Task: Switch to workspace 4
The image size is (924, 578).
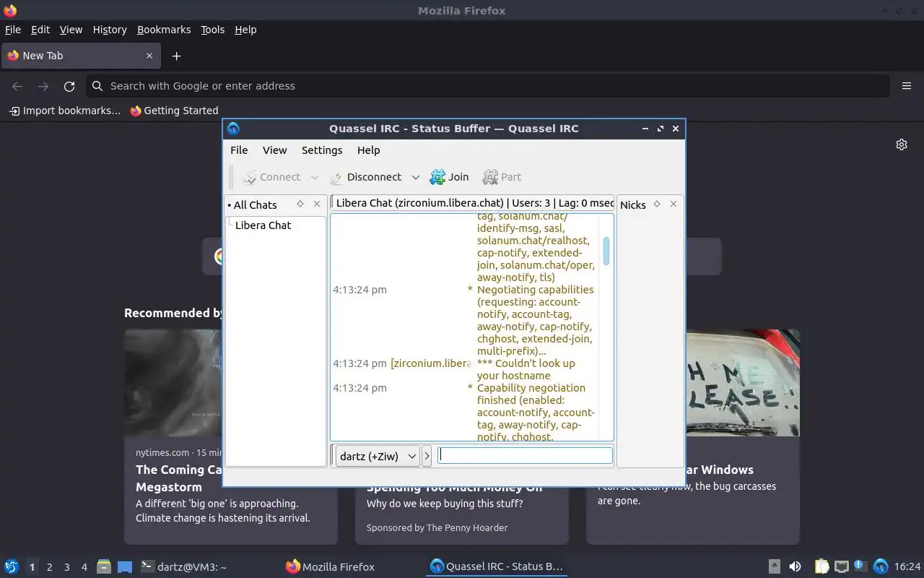Action: click(84, 567)
